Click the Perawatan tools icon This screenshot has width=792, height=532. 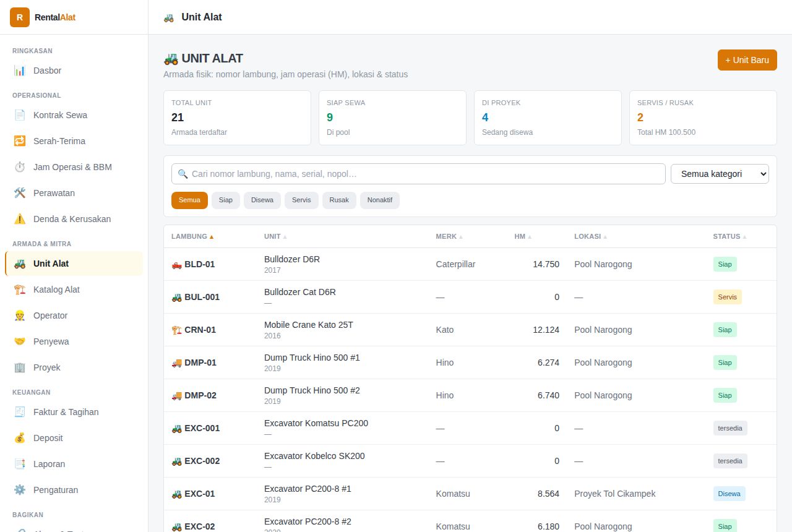(20, 193)
